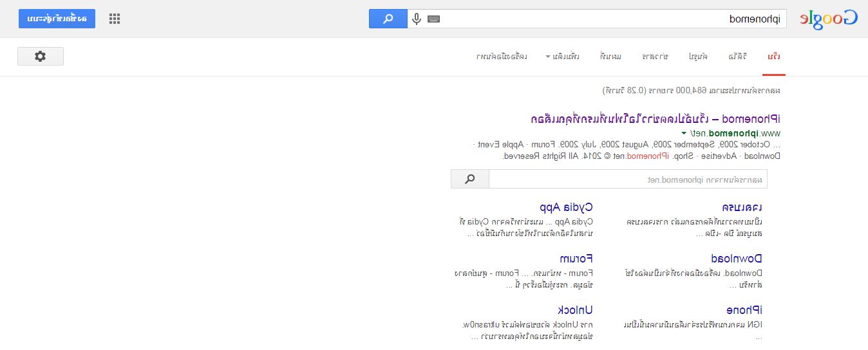Expand the green arrow next to www.iphonemod.net
The height and width of the screenshot is (350, 868).
pos(684,133)
